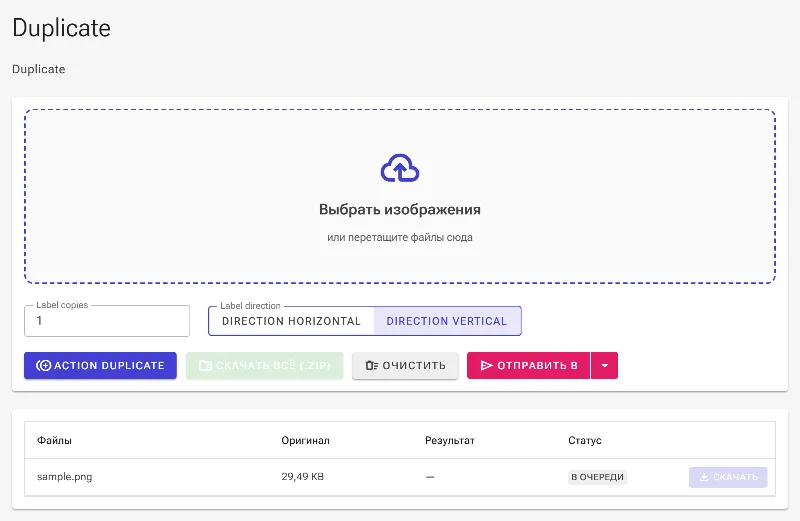Click the Очистить button
The height and width of the screenshot is (521, 800).
405,365
